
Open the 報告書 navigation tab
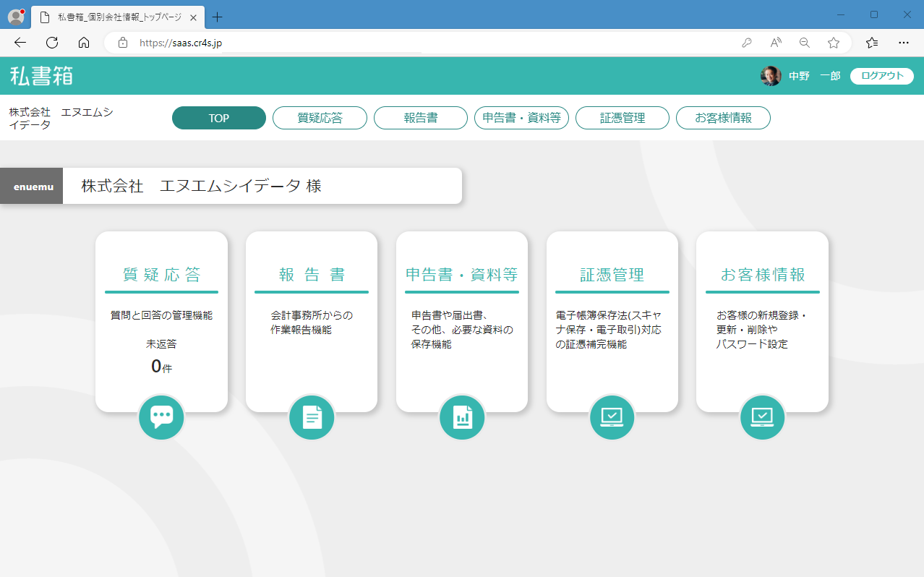pos(421,118)
